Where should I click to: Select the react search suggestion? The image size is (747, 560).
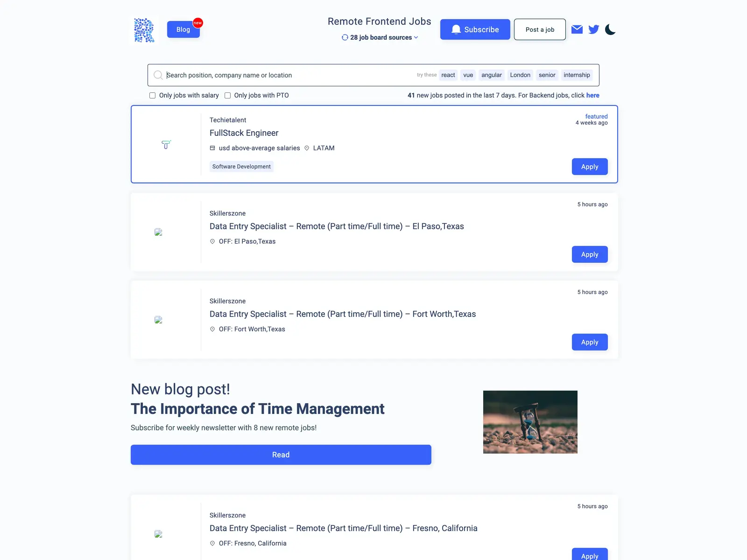[x=448, y=75]
